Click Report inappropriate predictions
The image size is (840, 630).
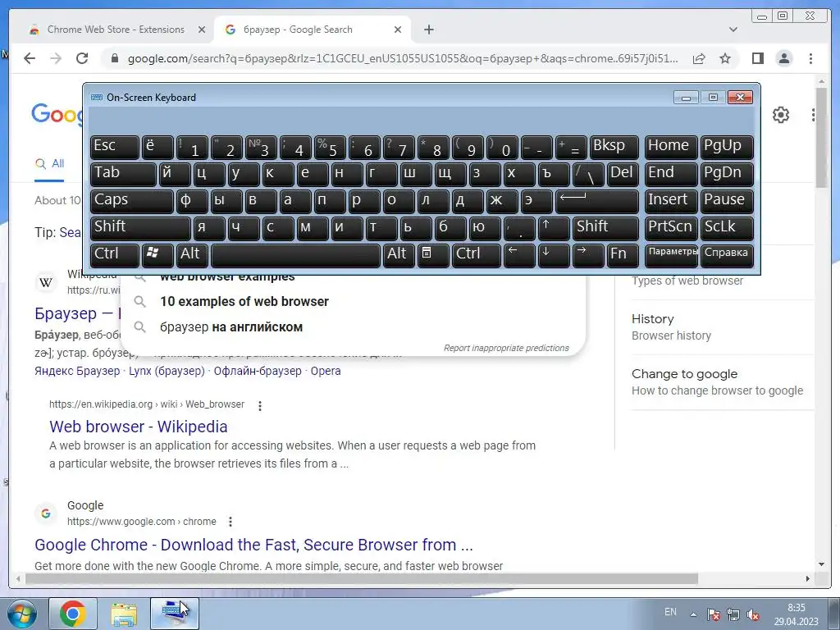[506, 348]
